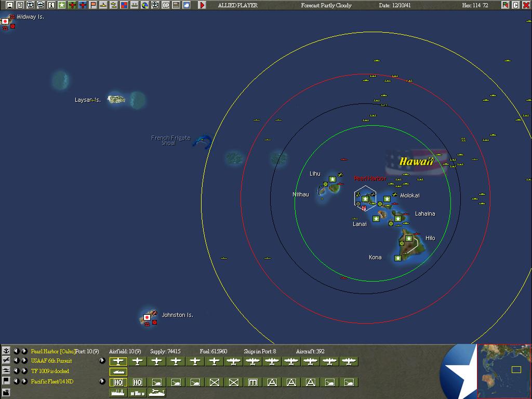The image size is (532, 399).
Task: Click the world minimap in bottom right
Action: (504, 370)
